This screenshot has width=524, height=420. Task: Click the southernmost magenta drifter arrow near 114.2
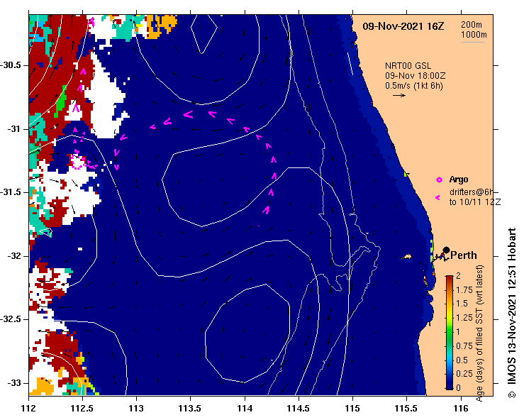(x=267, y=210)
